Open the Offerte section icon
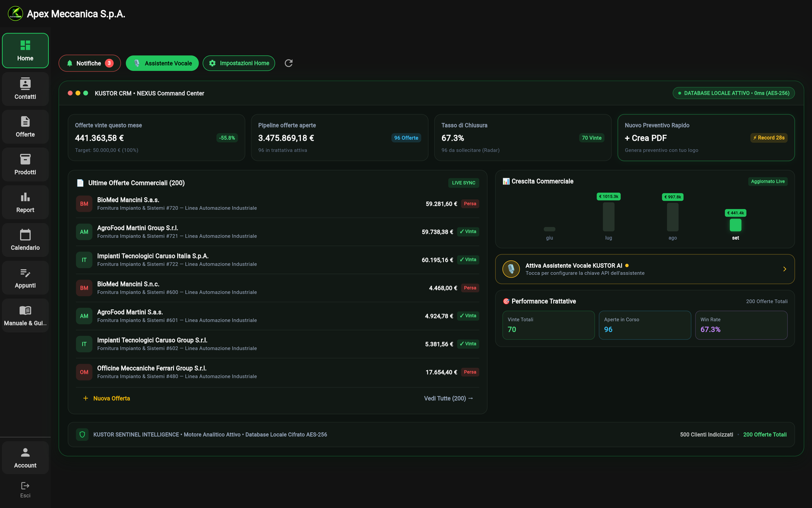This screenshot has height=508, width=812. coord(25,121)
